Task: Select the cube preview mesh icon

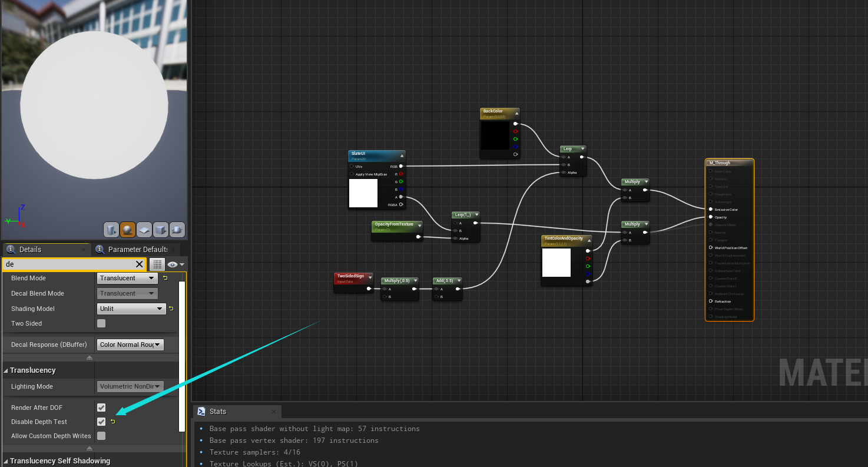Action: (161, 229)
